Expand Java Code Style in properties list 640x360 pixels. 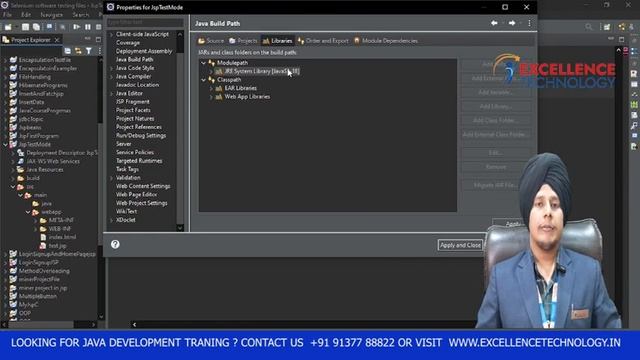pyautogui.click(x=111, y=68)
